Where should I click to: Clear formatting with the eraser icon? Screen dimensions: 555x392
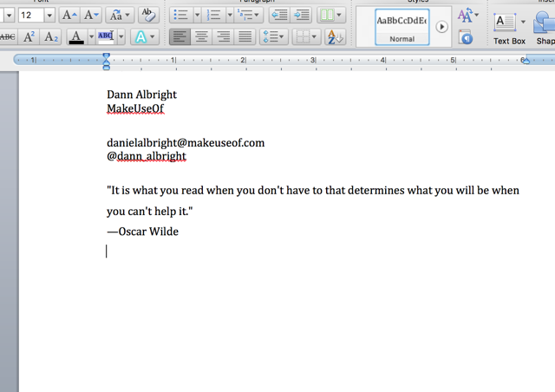148,15
